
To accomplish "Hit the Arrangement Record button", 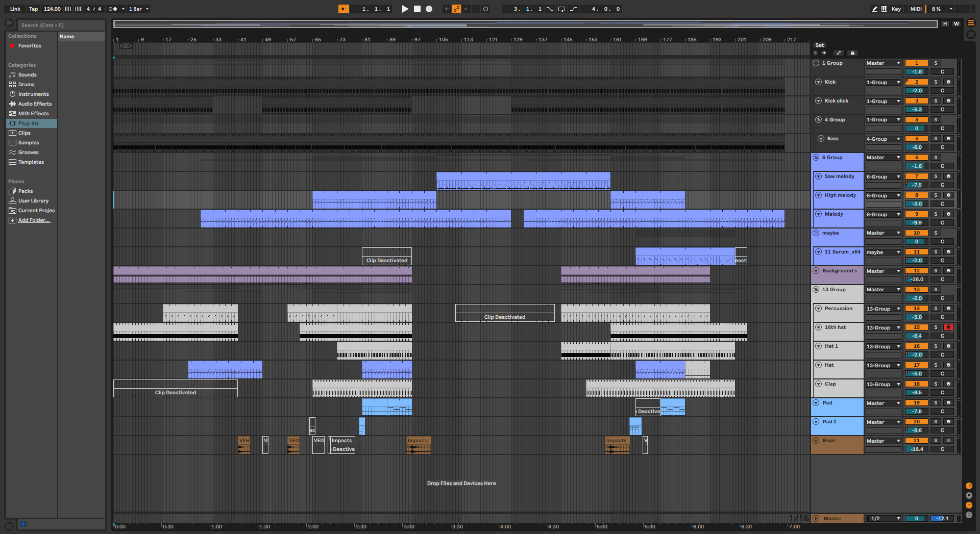I will [429, 9].
